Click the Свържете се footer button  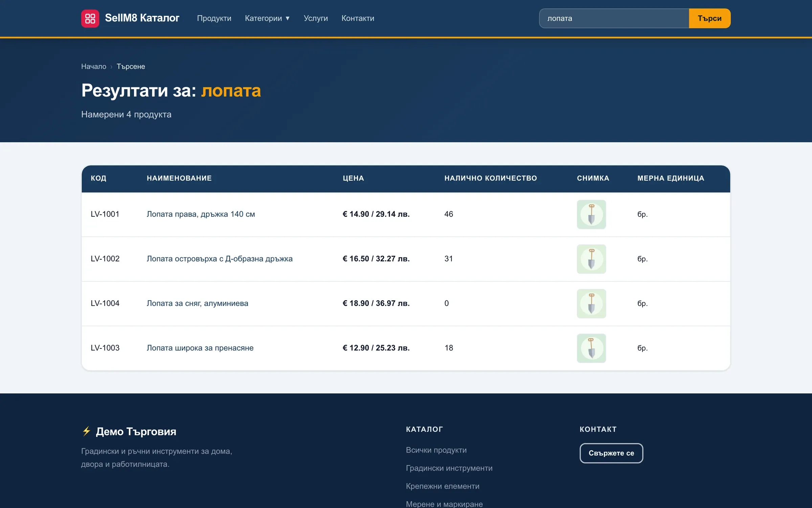pyautogui.click(x=611, y=453)
